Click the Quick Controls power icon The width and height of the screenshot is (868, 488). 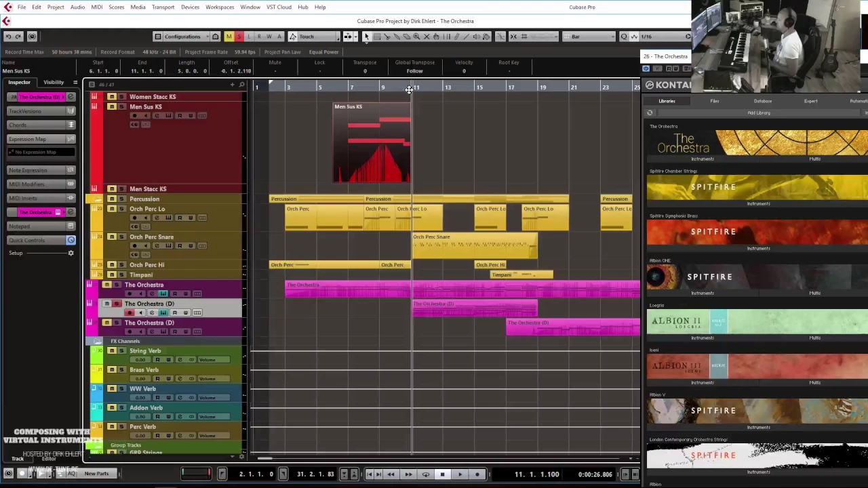point(71,240)
